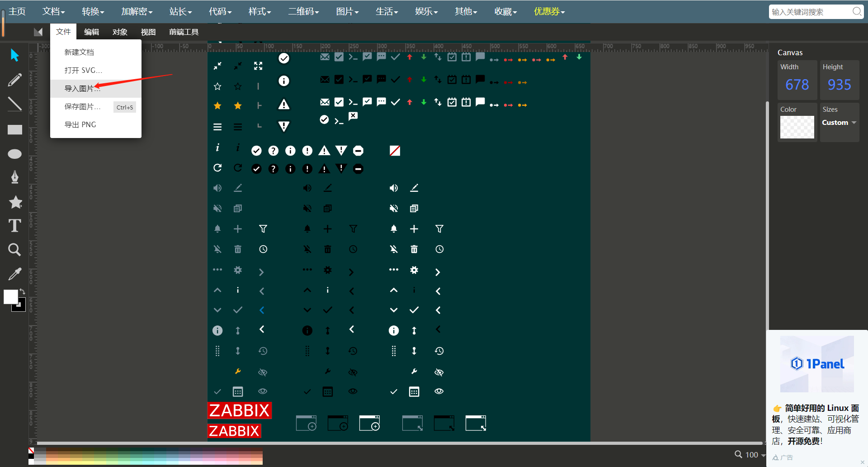Choose 保存图片... menu entry
Image resolution: width=868 pixels, height=467 pixels.
96,106
